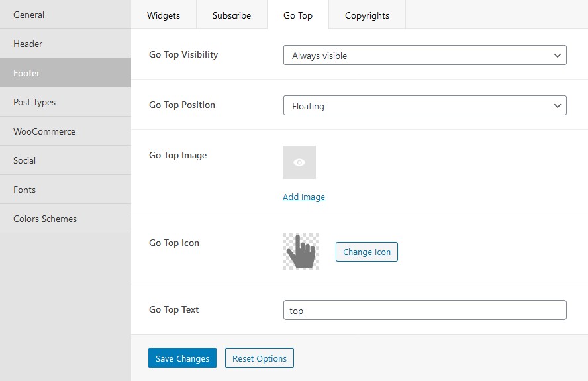Click the Reset Options button
The width and height of the screenshot is (588, 381).
tap(260, 358)
